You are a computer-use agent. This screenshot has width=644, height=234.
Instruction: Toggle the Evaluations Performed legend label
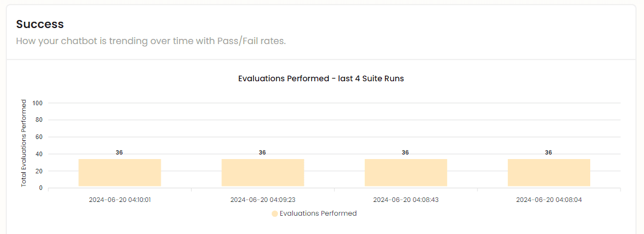pos(318,213)
